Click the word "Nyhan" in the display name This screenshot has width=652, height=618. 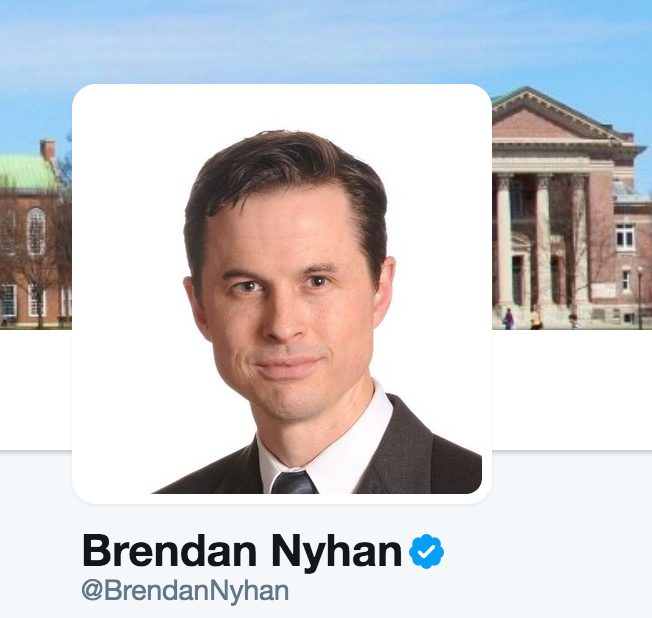[x=337, y=552]
